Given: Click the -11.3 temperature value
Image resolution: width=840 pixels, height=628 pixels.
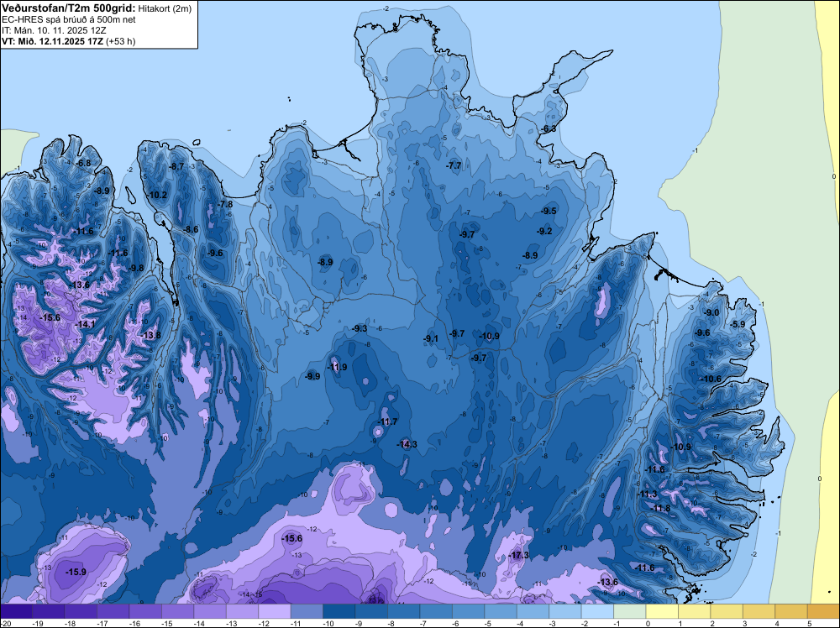Looking at the screenshot, I should 648,495.
